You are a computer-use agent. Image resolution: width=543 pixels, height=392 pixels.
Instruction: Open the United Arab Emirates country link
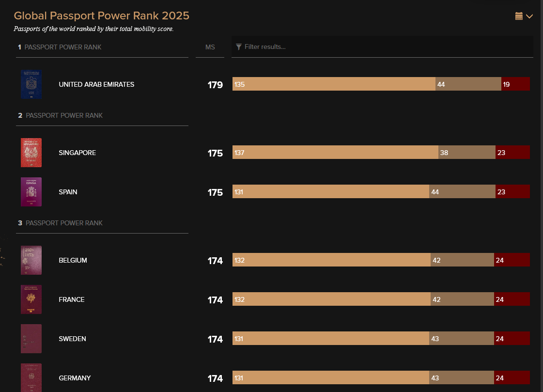point(96,84)
